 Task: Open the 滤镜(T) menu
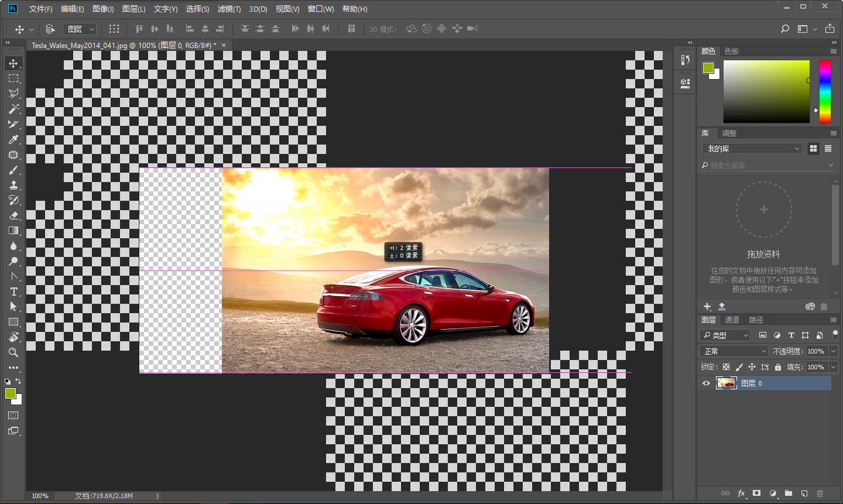tap(229, 9)
